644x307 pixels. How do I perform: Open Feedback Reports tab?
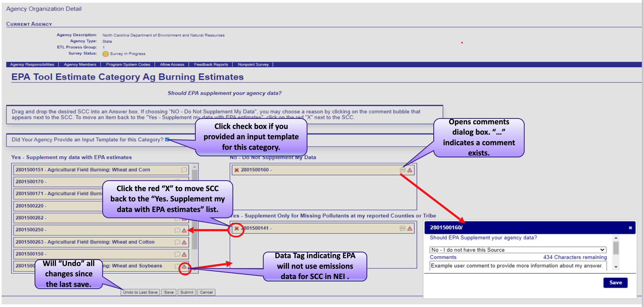click(211, 64)
